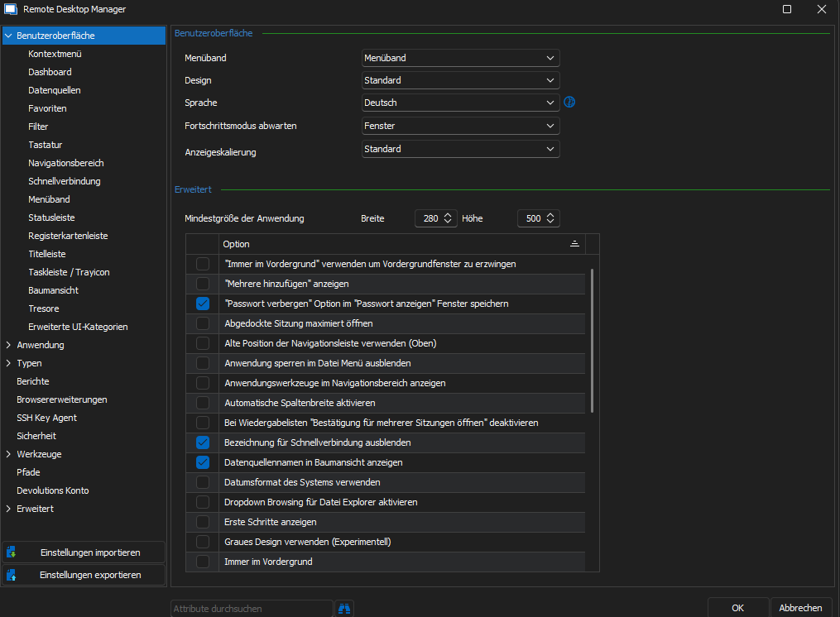Screen dimensions: 840x617
Task: Open Fortschrittsmodus abwarten dropdown
Action: 461,126
